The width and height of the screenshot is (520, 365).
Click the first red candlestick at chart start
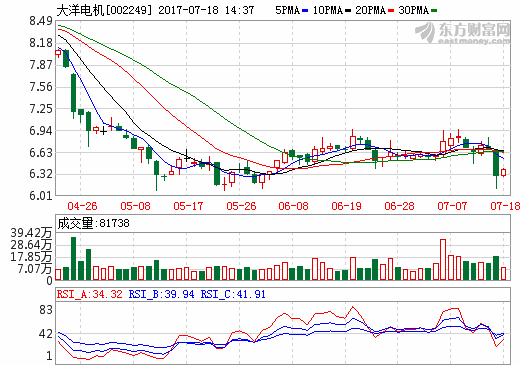[58, 53]
